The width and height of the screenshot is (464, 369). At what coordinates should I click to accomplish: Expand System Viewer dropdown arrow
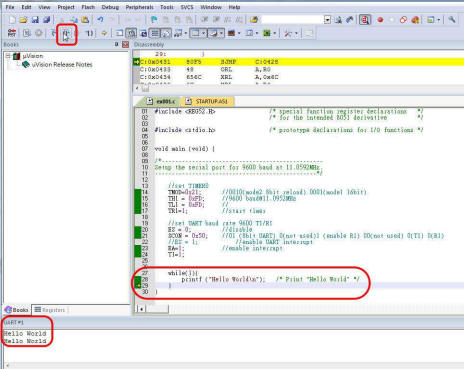click(x=274, y=33)
